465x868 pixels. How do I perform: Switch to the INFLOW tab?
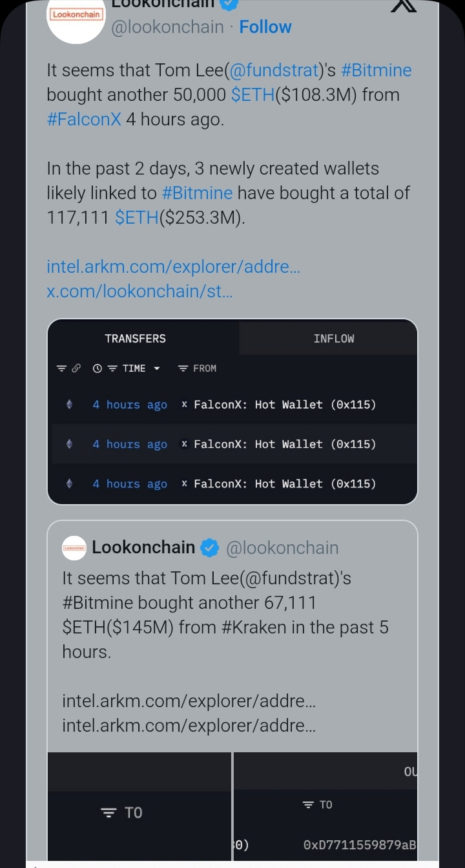[334, 339]
